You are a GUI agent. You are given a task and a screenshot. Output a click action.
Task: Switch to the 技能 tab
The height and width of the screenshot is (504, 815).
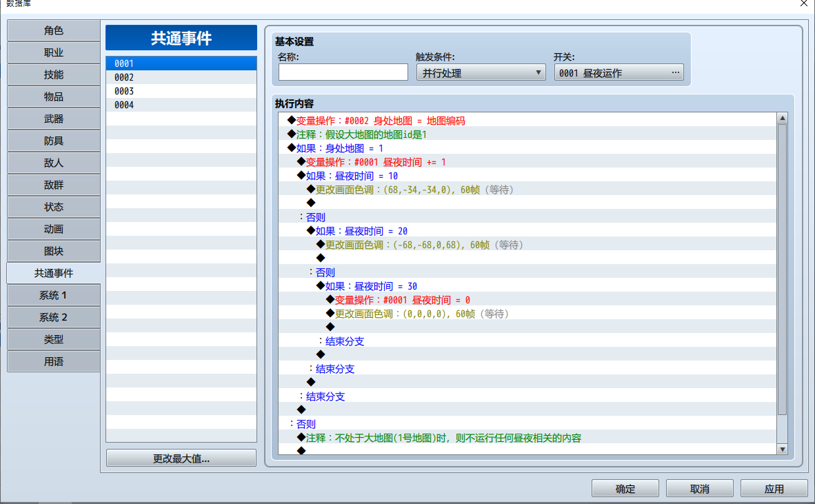[54, 75]
